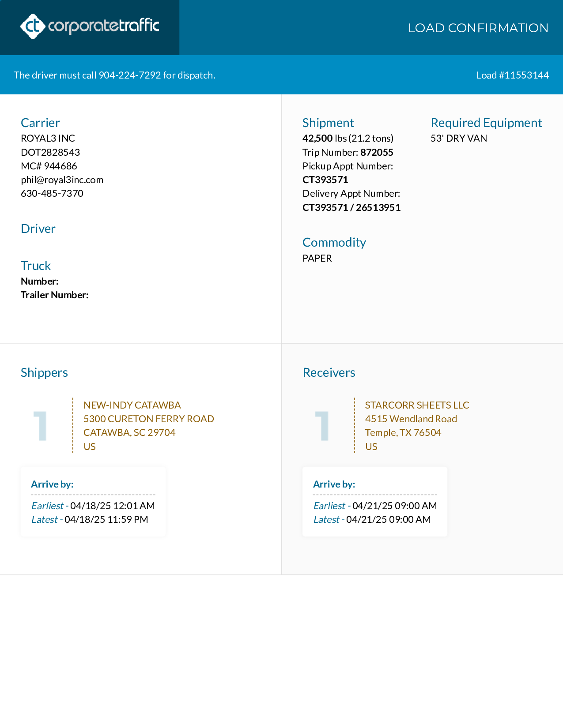Click the dispatch phone number 904-224-7292 line
563x728 pixels.
[x=114, y=75]
